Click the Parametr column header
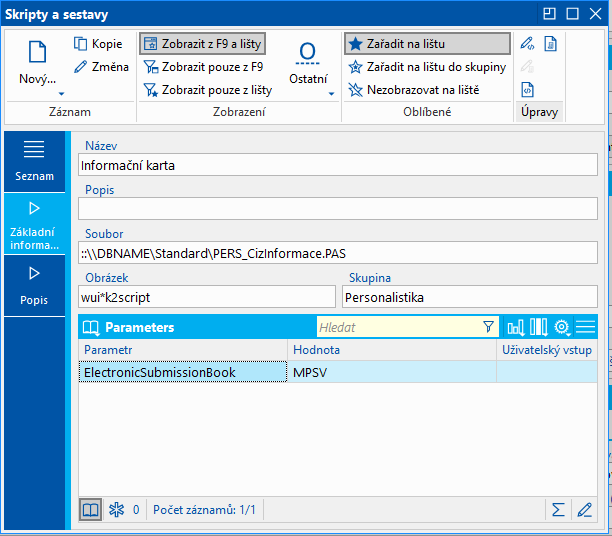The width and height of the screenshot is (612, 536). (183, 349)
